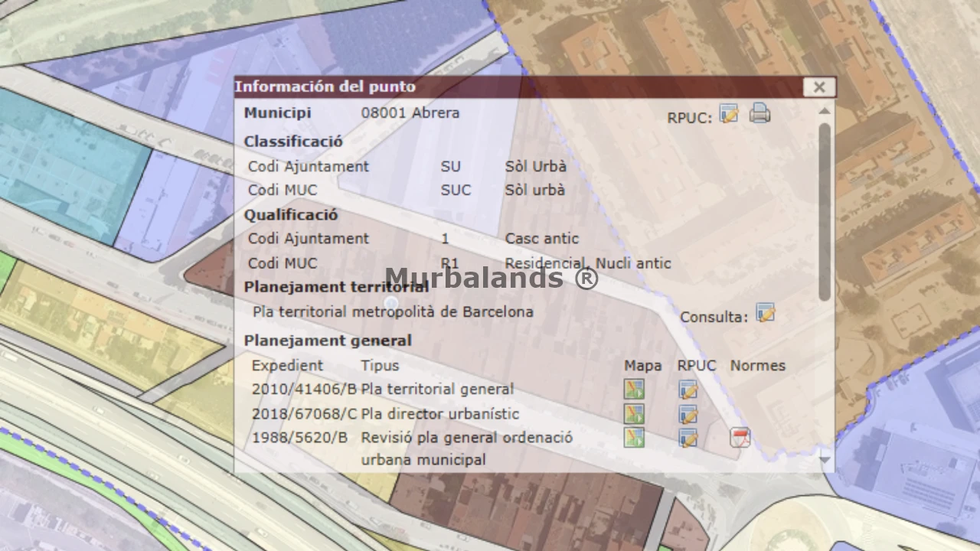The height and width of the screenshot is (551, 980).
Task: Click expedient number 2010/41406/B
Action: point(304,390)
